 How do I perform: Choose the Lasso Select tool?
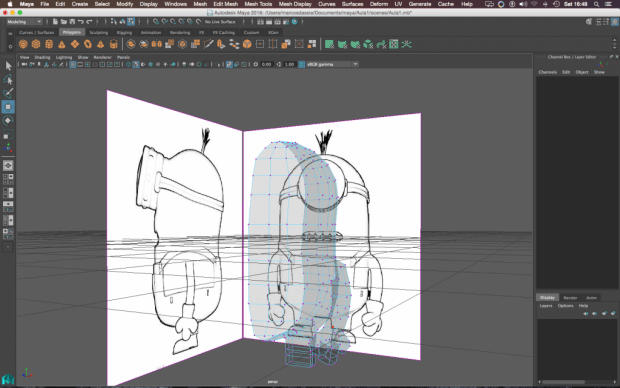point(8,79)
